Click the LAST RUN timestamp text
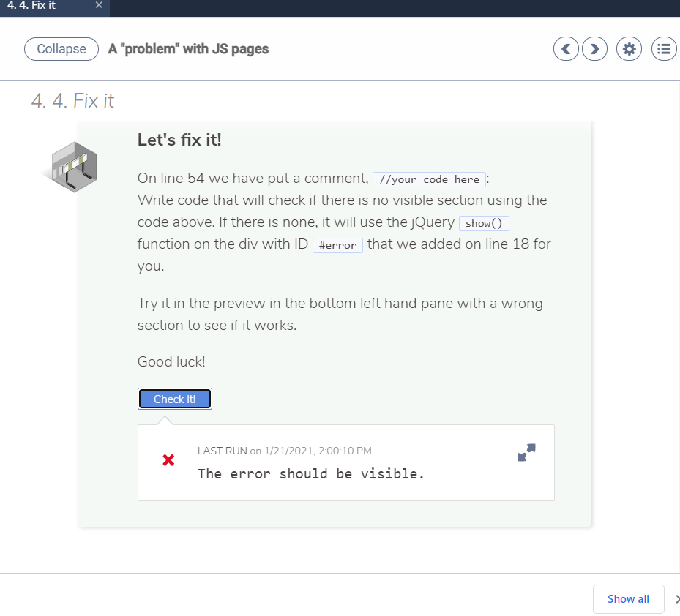 [284, 451]
